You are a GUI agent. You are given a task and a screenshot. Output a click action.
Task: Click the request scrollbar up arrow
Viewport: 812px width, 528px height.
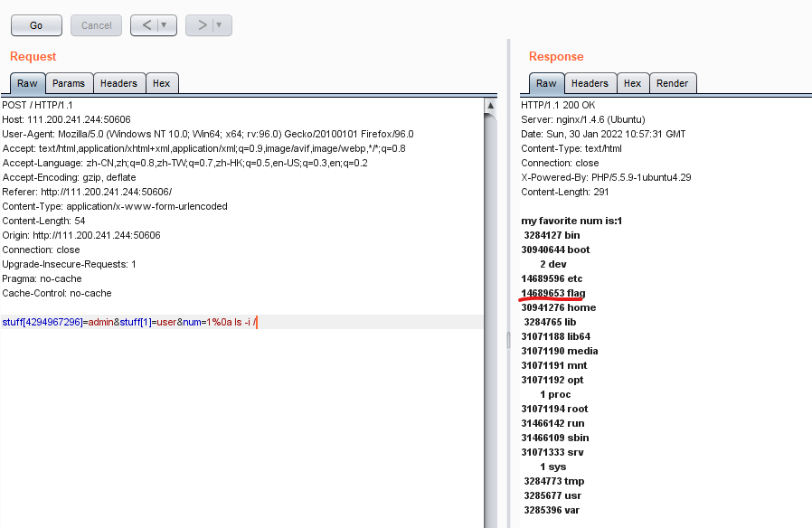point(490,106)
